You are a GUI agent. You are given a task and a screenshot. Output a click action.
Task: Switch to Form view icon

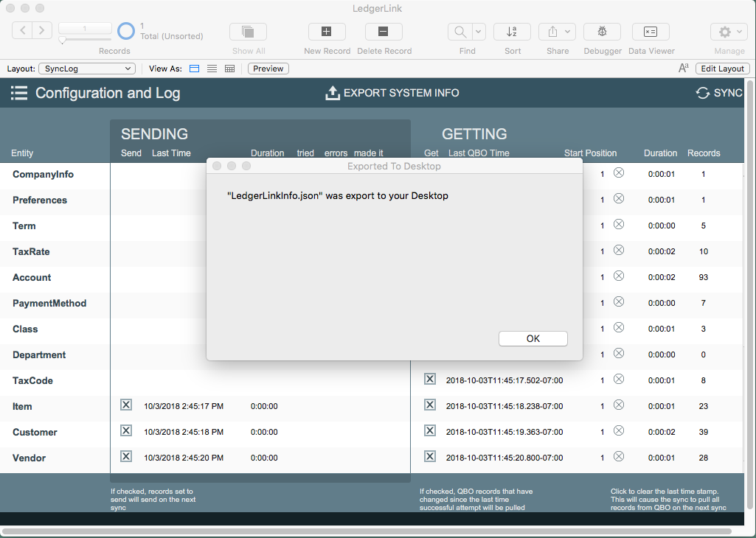pos(194,69)
